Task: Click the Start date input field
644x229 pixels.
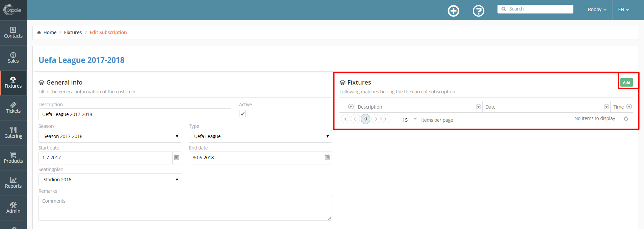Action: coord(105,158)
